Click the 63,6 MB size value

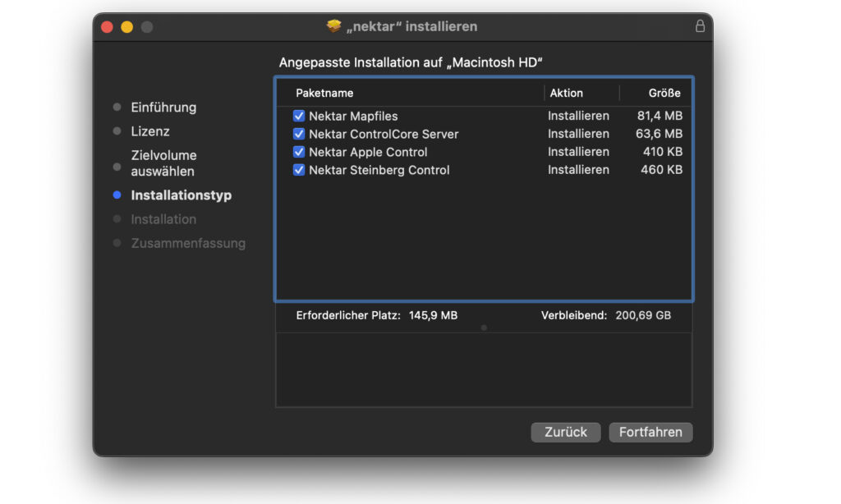(x=659, y=134)
